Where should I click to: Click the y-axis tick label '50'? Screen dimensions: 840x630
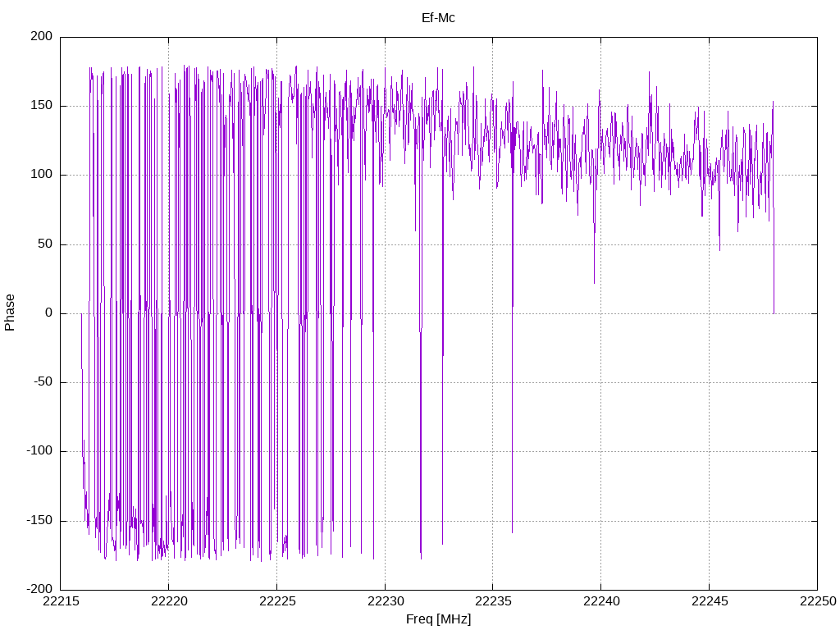45,244
